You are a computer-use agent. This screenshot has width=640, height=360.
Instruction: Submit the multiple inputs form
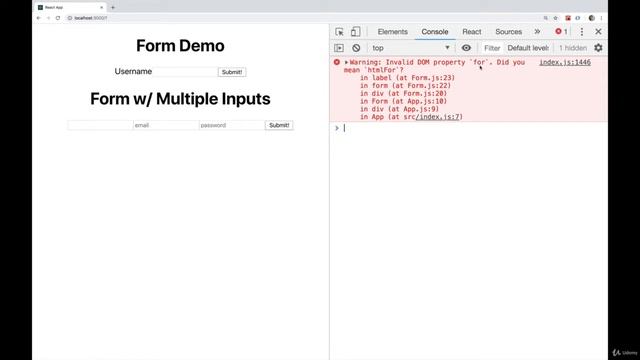click(x=279, y=125)
